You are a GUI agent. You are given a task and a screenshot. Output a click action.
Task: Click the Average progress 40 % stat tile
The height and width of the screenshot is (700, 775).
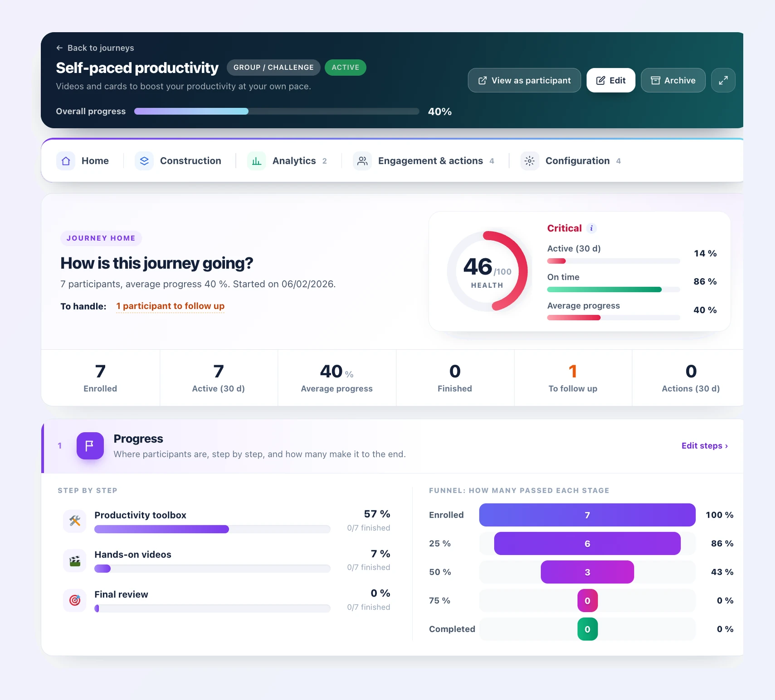(336, 378)
